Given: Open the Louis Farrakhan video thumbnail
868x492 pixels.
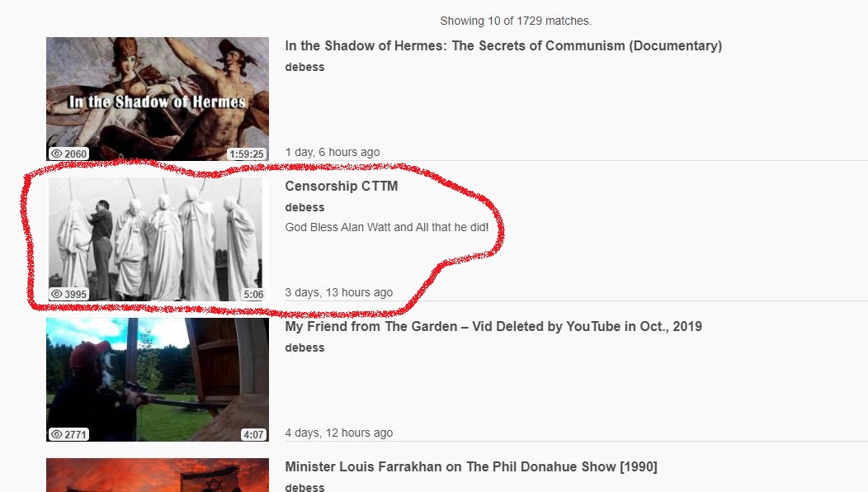Looking at the screenshot, I should point(158,475).
